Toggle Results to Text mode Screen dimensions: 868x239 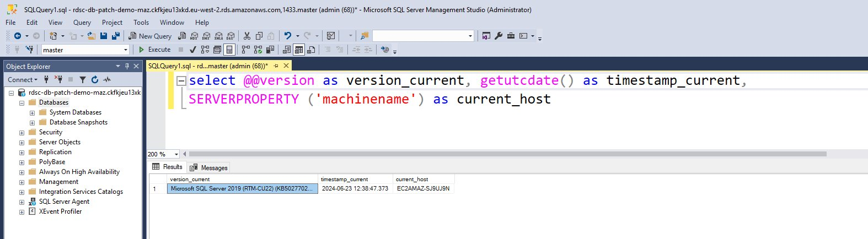[x=287, y=50]
